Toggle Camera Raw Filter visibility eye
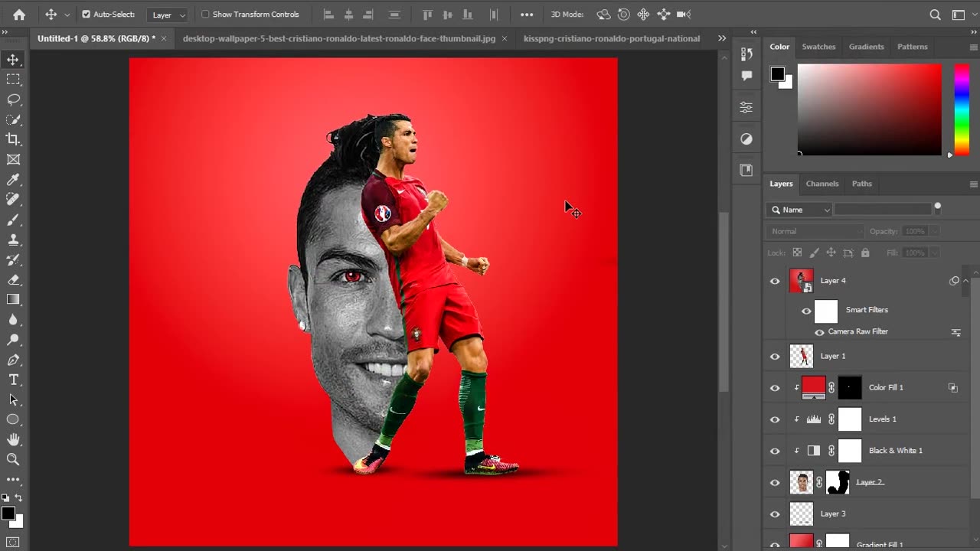980x551 pixels. coord(819,332)
